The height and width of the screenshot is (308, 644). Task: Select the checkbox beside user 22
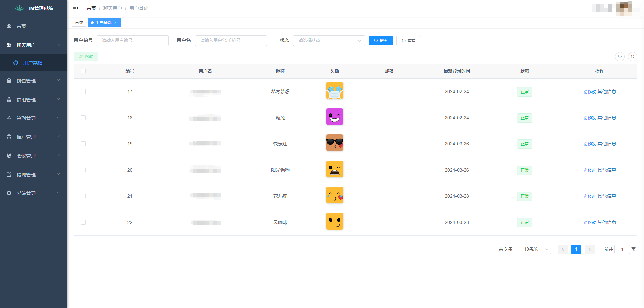click(x=83, y=222)
